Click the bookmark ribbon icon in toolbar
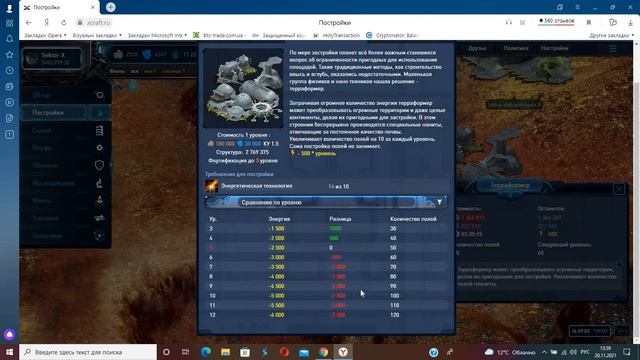Image resolution: width=640 pixels, height=360 pixels. coord(589,22)
